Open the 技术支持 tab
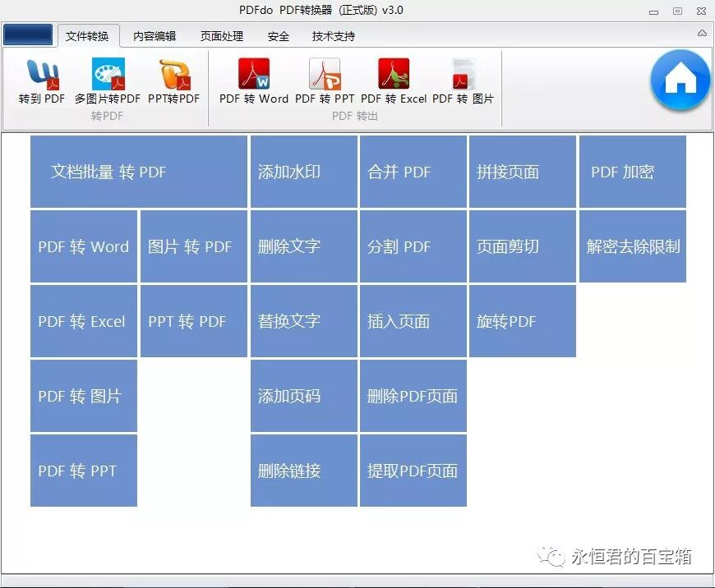715x588 pixels. coord(334,36)
